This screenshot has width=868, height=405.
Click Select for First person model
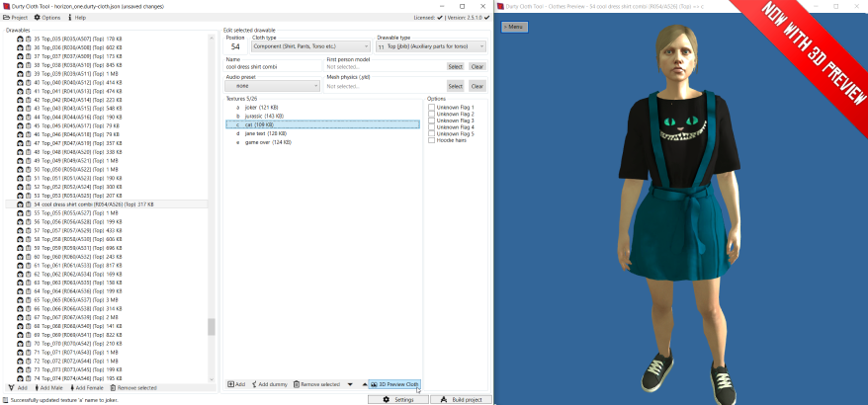click(455, 66)
